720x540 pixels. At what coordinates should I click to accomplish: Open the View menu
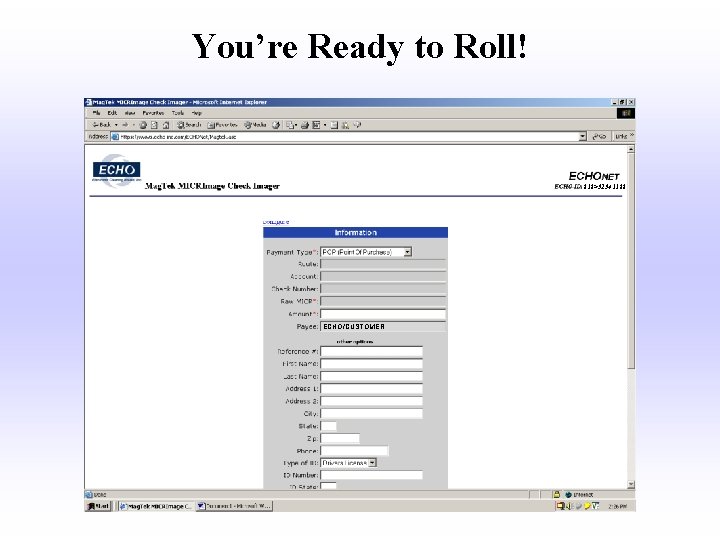click(x=130, y=113)
